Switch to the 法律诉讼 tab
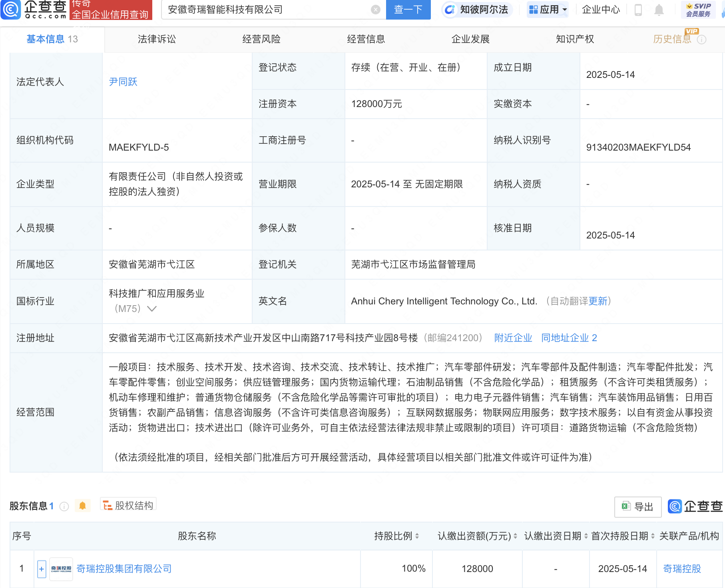This screenshot has height=588, width=725. [157, 39]
